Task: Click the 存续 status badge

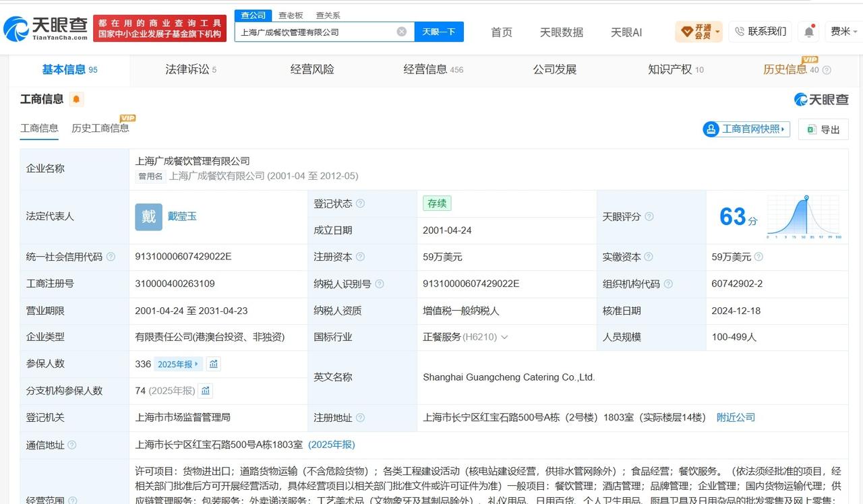Action: (x=437, y=203)
